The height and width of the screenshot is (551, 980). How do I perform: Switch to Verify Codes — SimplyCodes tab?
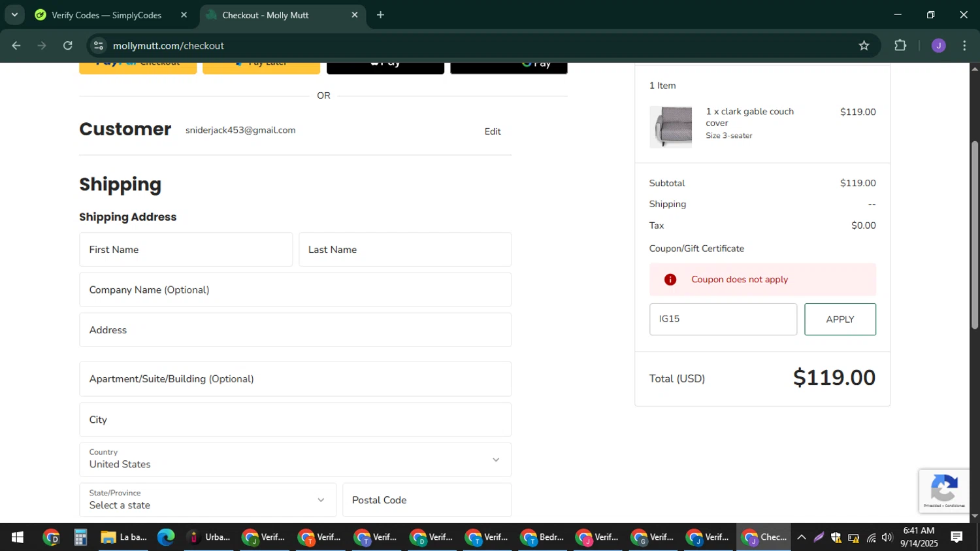(106, 15)
